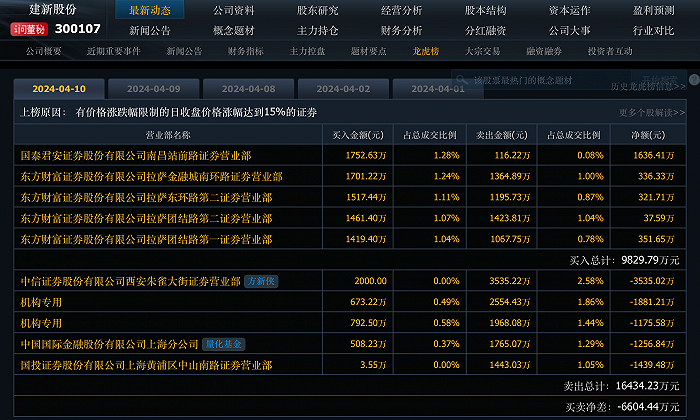Click the 净额(元) column header
This screenshot has width=700, height=420.
point(648,135)
